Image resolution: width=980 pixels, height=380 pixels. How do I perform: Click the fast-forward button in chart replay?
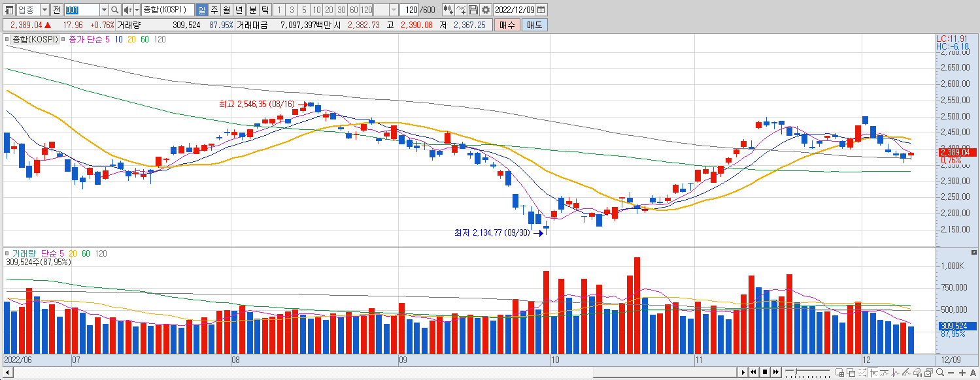click(776, 372)
